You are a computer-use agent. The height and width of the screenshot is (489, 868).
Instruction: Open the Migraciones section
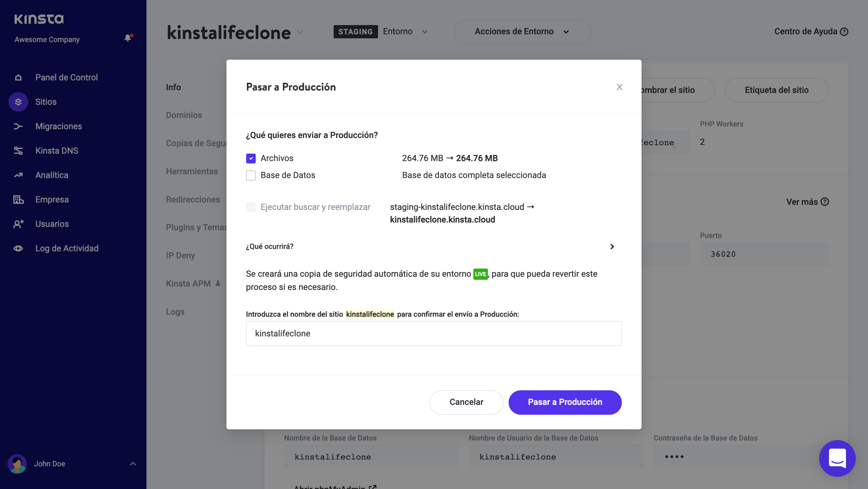[x=58, y=126]
